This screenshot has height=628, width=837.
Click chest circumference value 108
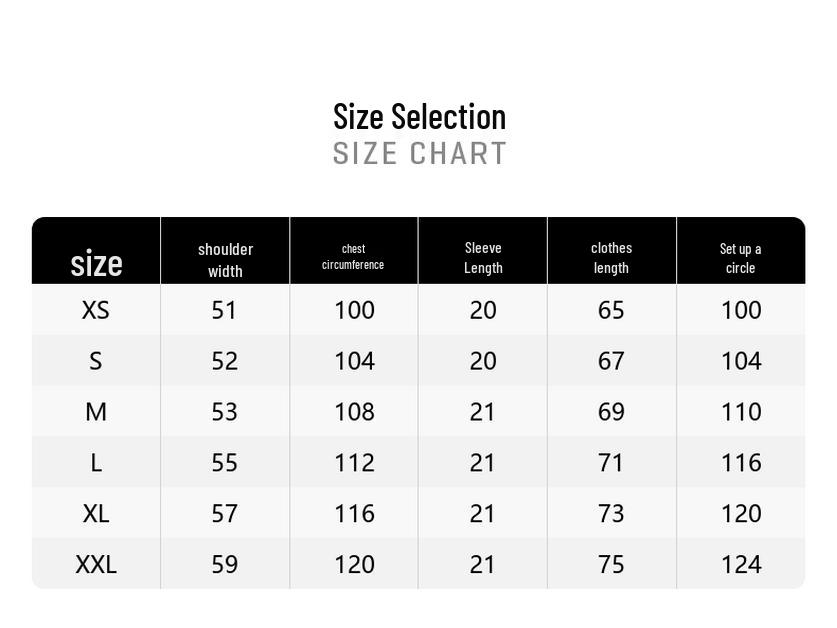(354, 412)
